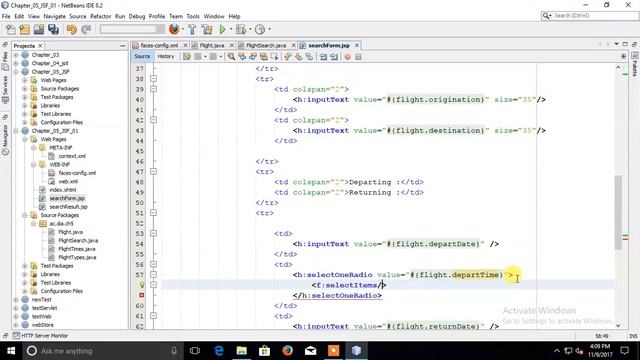The image size is (640, 360).
Task: Click the editor Find Selection magnifier icon
Action: pyautogui.click(x=231, y=57)
